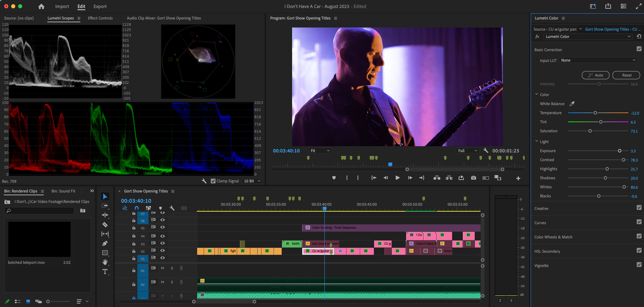Collapse the Light section
644x307 pixels.
[537, 142]
